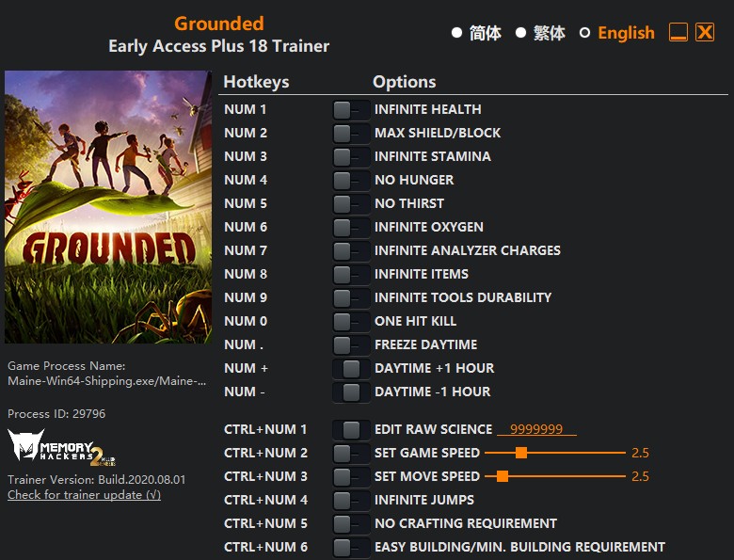Click the Grounded game cover image

click(x=108, y=207)
